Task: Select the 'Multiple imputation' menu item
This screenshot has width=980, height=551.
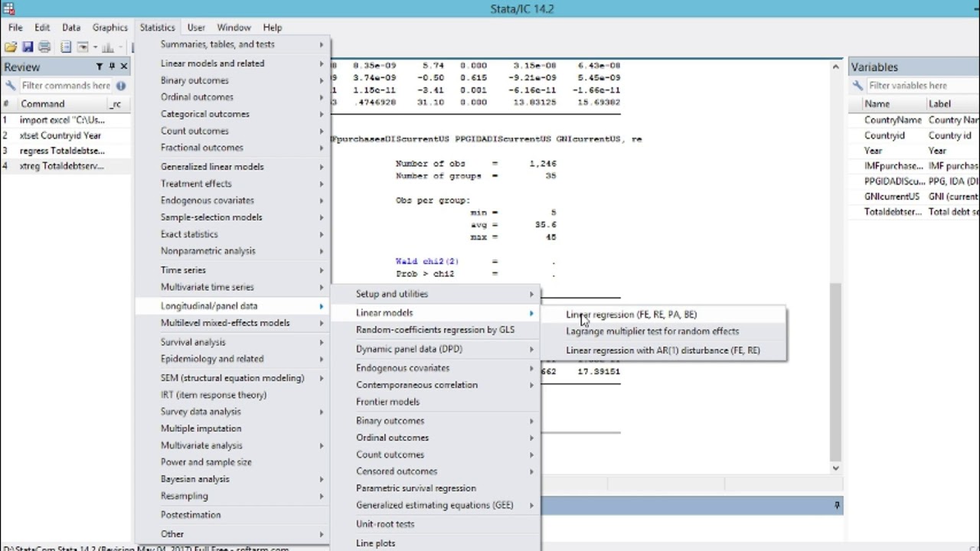Action: pos(233,429)
